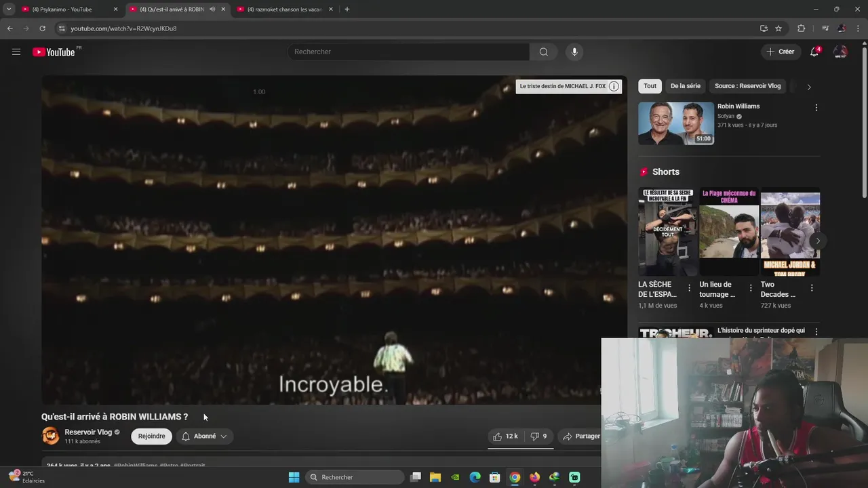Open Firefox in the taskbar
This screenshot has width=868, height=488.
click(x=534, y=477)
